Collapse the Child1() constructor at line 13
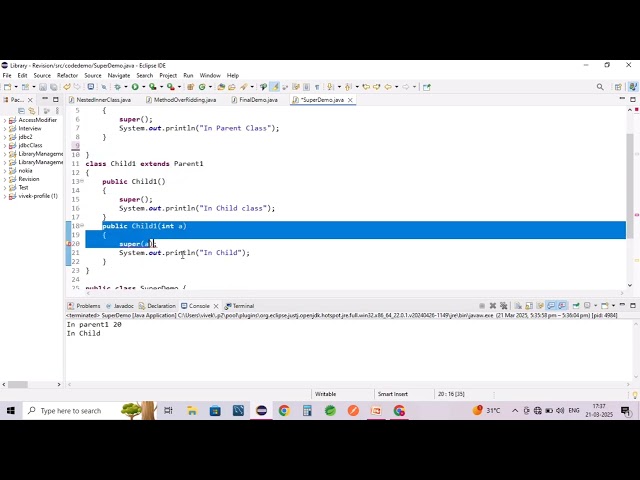Screen dimensions: 640x480 tap(82, 181)
